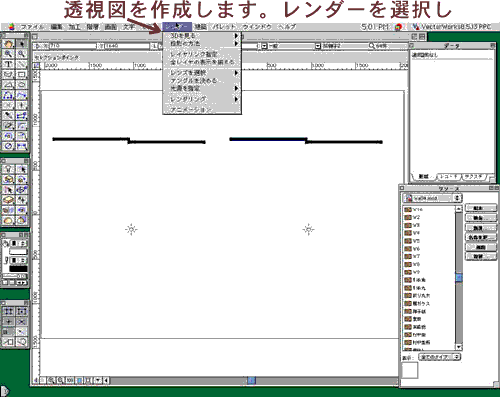Click the black pen color swatch
This screenshot has width=500, height=397.
click(x=18, y=268)
